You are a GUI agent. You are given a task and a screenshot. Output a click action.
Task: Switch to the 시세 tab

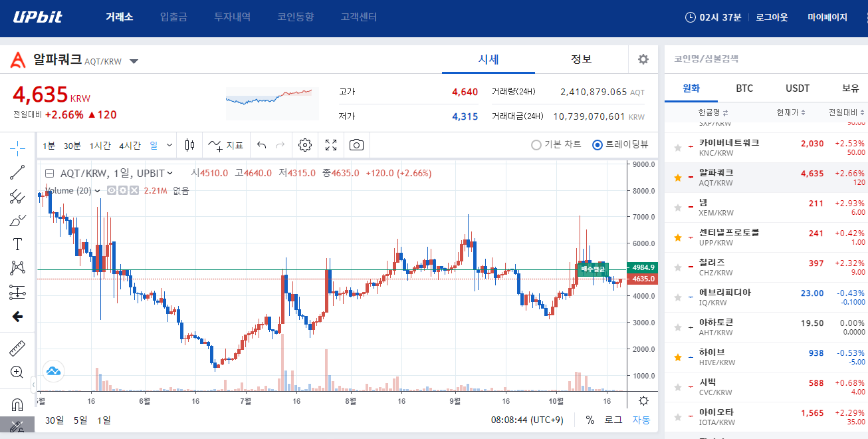(x=488, y=59)
